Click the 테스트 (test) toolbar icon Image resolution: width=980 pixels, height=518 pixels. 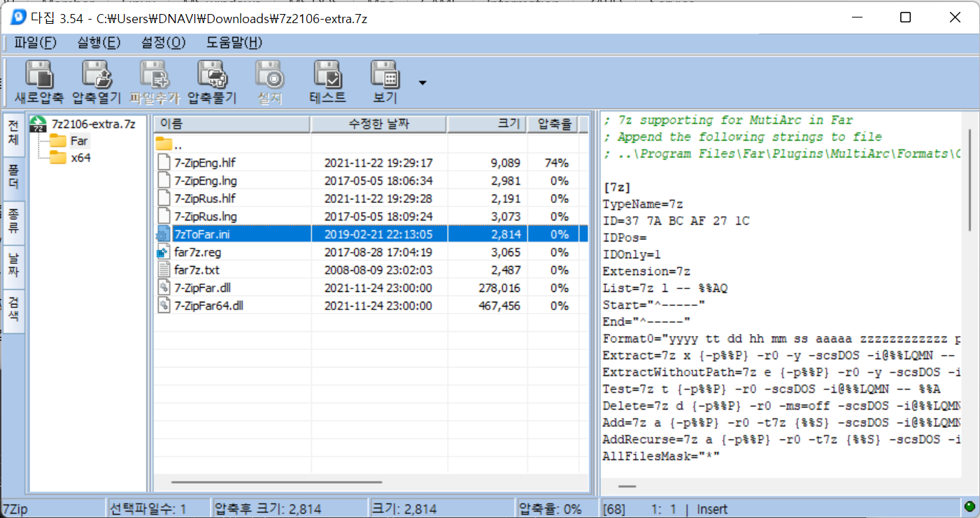coord(327,81)
